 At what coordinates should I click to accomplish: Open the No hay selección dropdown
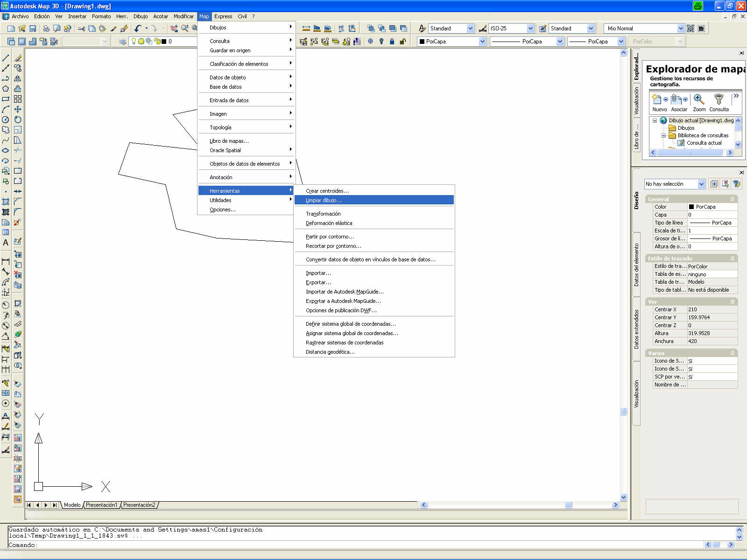701,184
